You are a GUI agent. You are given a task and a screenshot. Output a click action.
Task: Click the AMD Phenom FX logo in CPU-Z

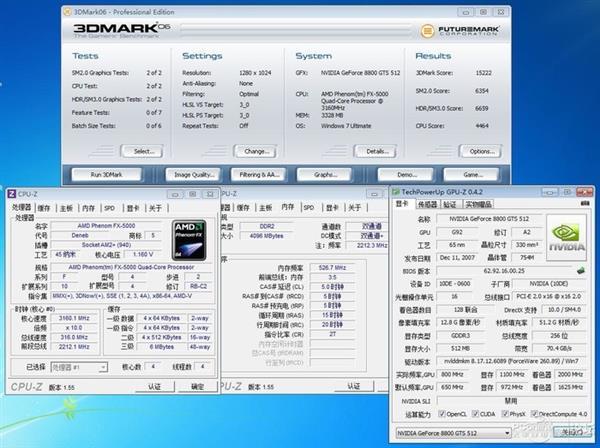click(189, 240)
